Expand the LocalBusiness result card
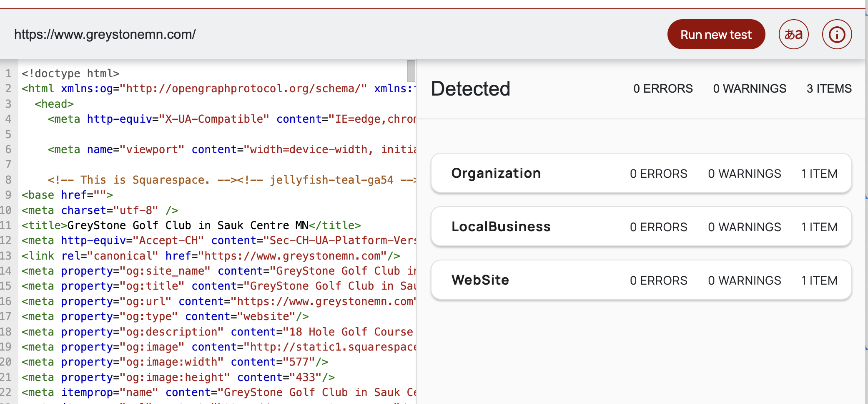This screenshot has width=868, height=404. point(641,227)
